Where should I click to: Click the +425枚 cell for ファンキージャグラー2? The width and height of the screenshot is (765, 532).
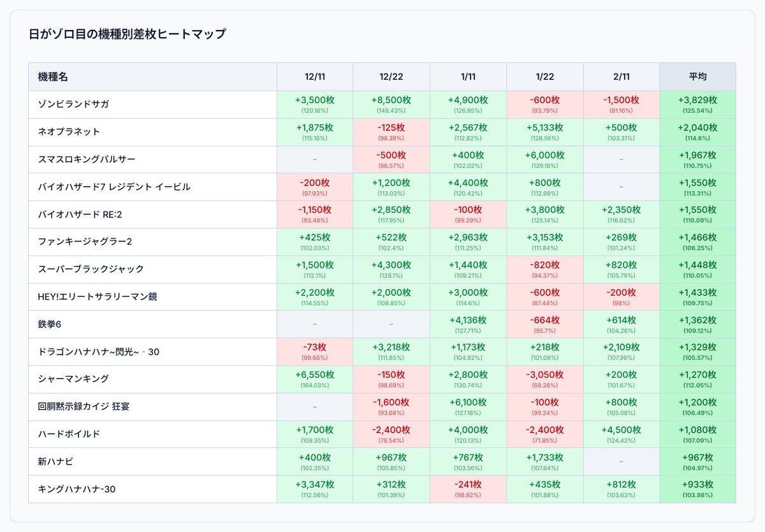(x=315, y=241)
